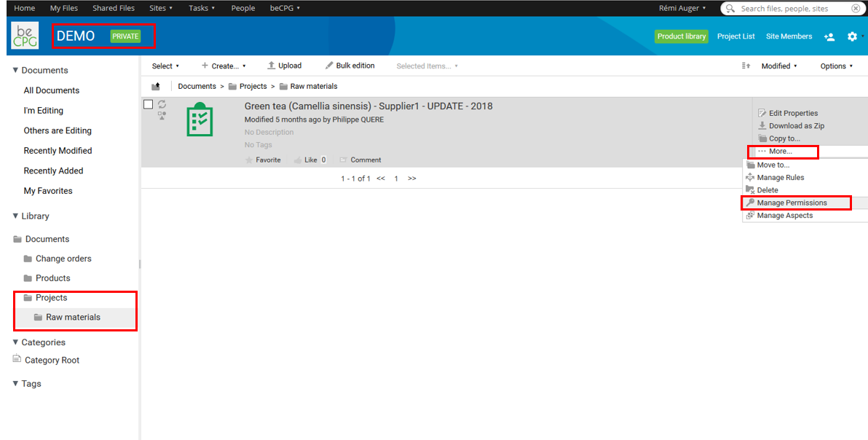Viewport: 868px width, 440px height.
Task: Open the Tasks menu in top bar
Action: 202,8
